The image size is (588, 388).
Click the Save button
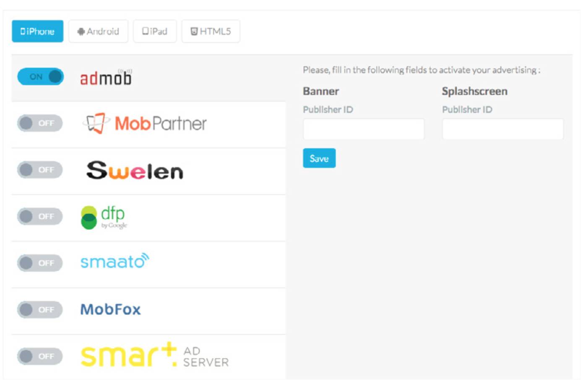(319, 158)
